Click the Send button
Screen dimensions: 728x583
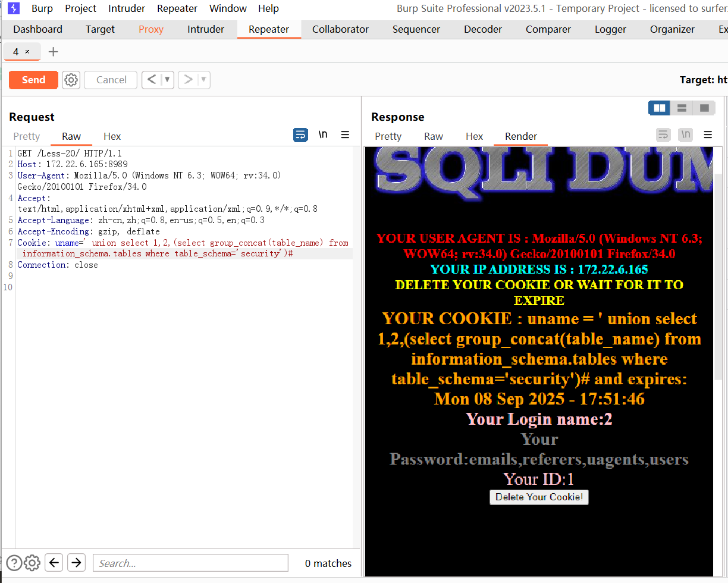point(33,80)
